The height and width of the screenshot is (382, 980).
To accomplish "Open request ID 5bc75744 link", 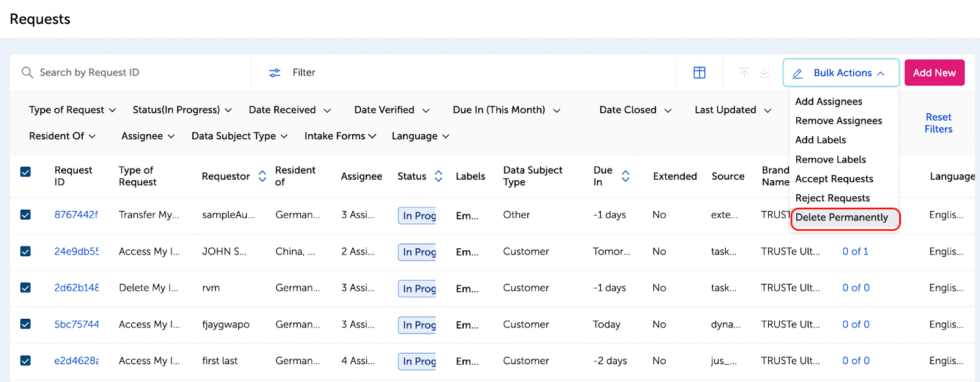I will tap(76, 324).
